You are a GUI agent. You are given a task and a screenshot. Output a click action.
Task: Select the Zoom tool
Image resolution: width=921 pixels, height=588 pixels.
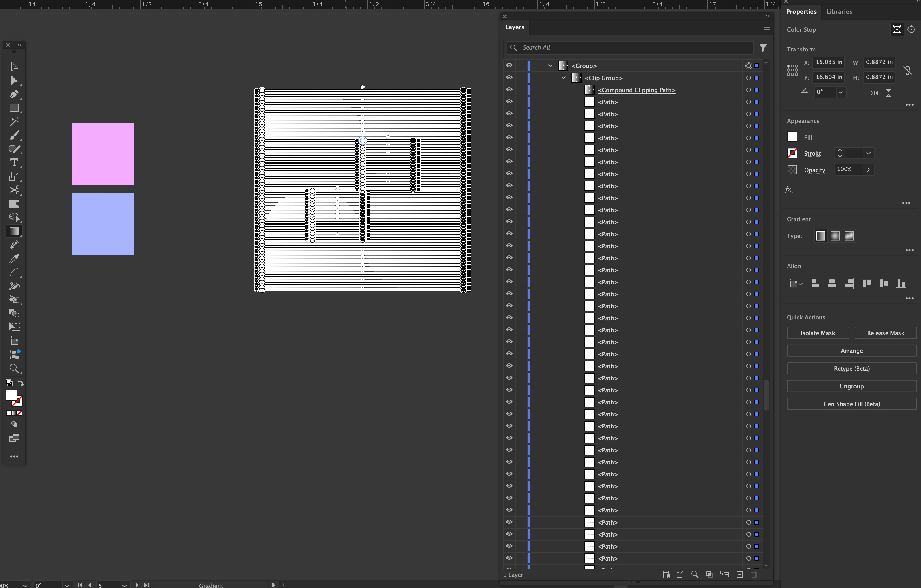coord(14,369)
